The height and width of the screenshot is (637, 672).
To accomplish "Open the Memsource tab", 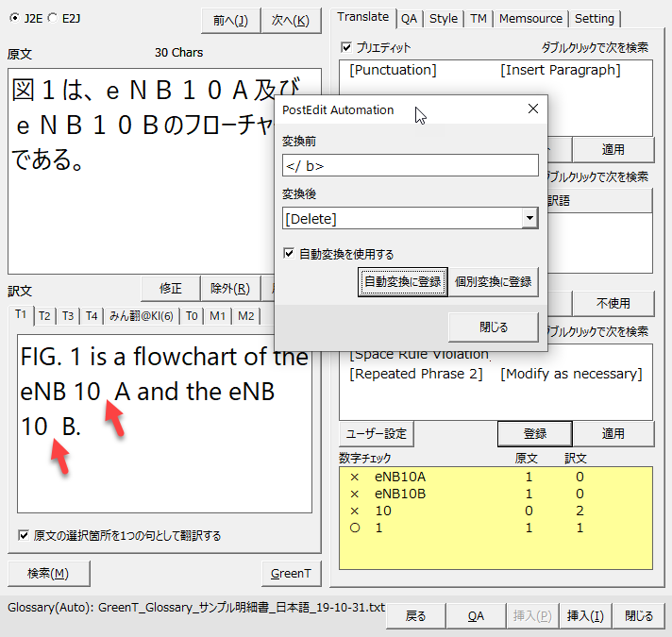I will 530,18.
